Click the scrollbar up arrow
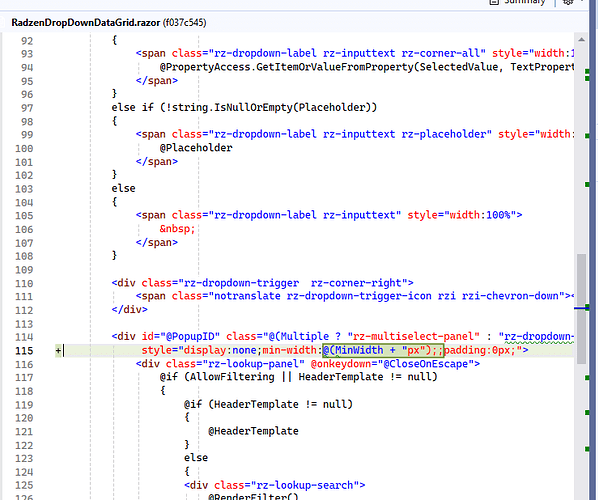Viewport: 598px width, 500px height. point(581,40)
